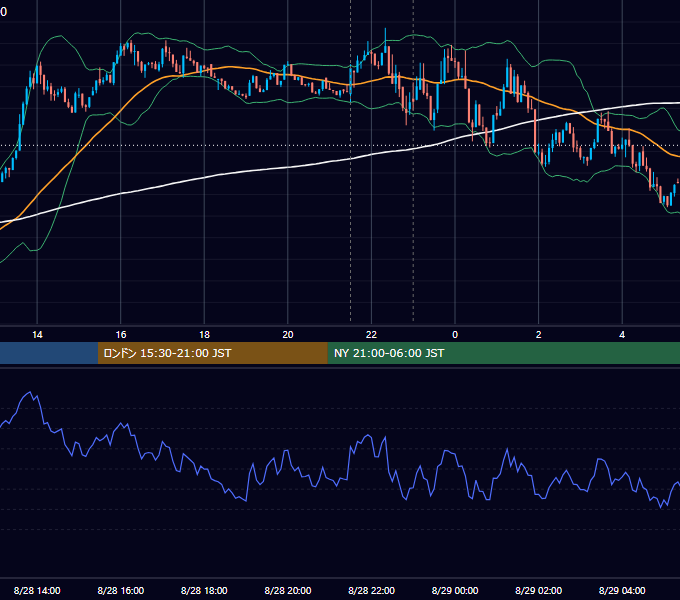Click the 0 hour axis label
The height and width of the screenshot is (600, 680).
tap(455, 335)
